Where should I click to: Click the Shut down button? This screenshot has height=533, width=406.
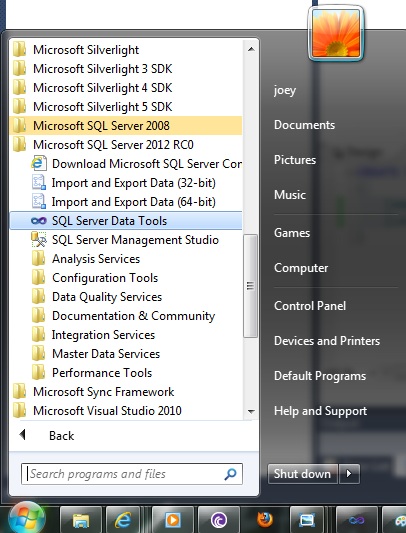(x=303, y=474)
